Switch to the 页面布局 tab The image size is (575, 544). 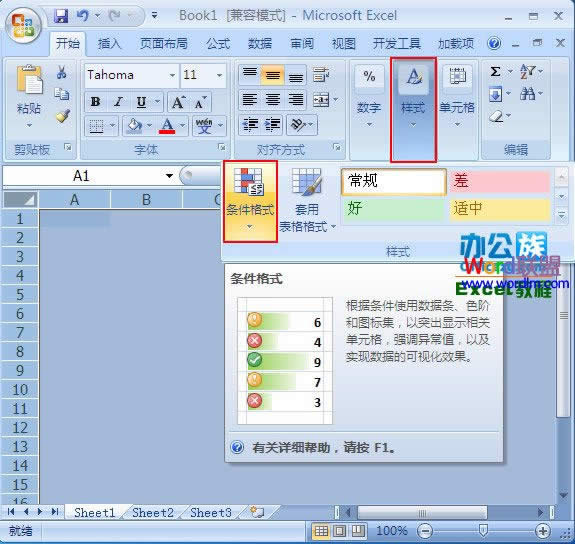164,44
